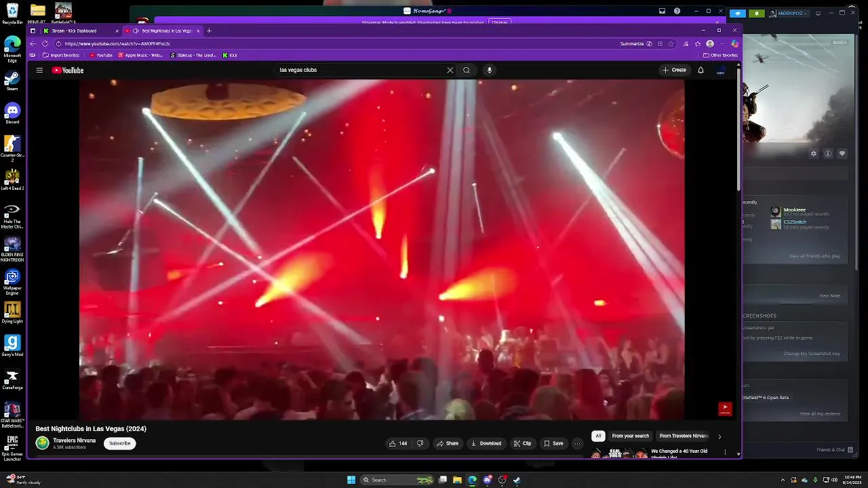The width and height of the screenshot is (868, 488).
Task: Click Summarize in Edge address bar
Action: coord(636,43)
